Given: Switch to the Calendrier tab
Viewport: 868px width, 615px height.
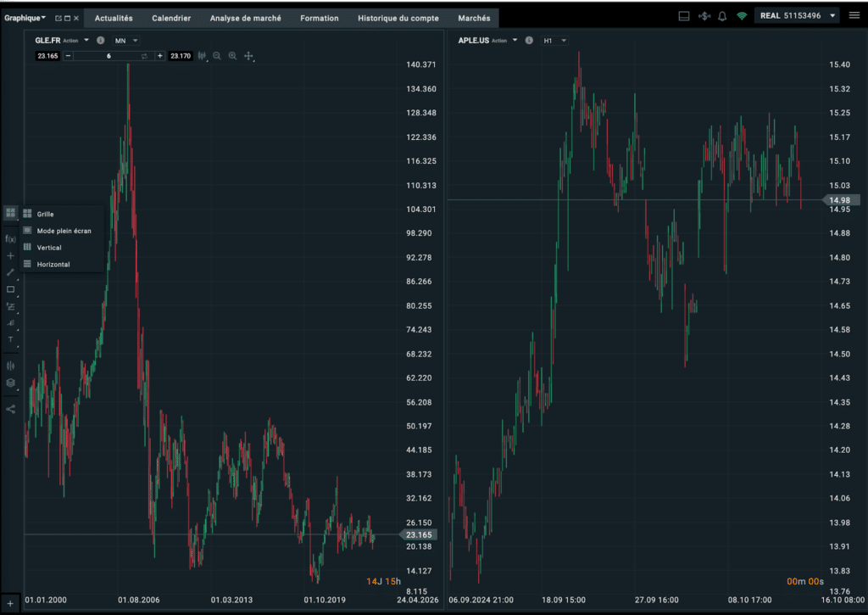Looking at the screenshot, I should point(171,19).
